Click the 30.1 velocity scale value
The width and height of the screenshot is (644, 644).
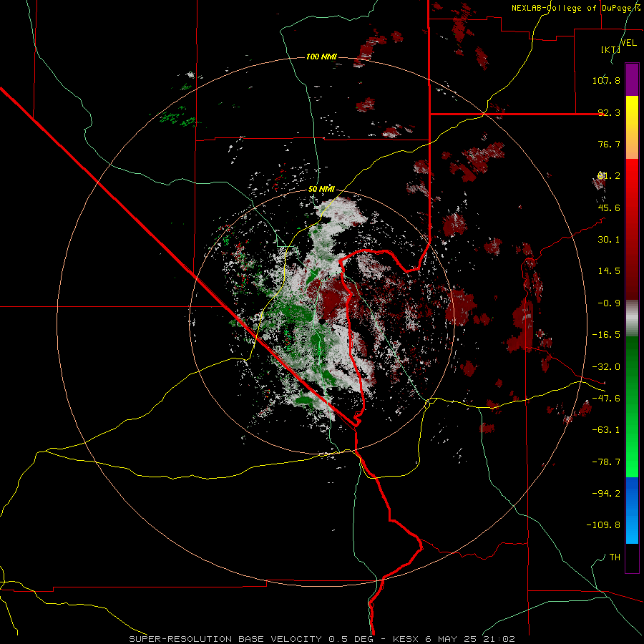(x=609, y=240)
